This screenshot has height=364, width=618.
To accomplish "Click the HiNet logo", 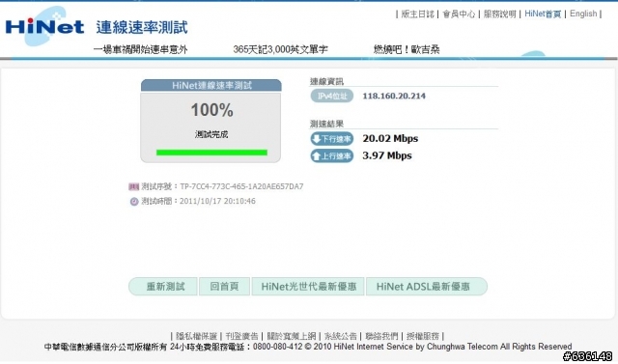I will (44, 26).
